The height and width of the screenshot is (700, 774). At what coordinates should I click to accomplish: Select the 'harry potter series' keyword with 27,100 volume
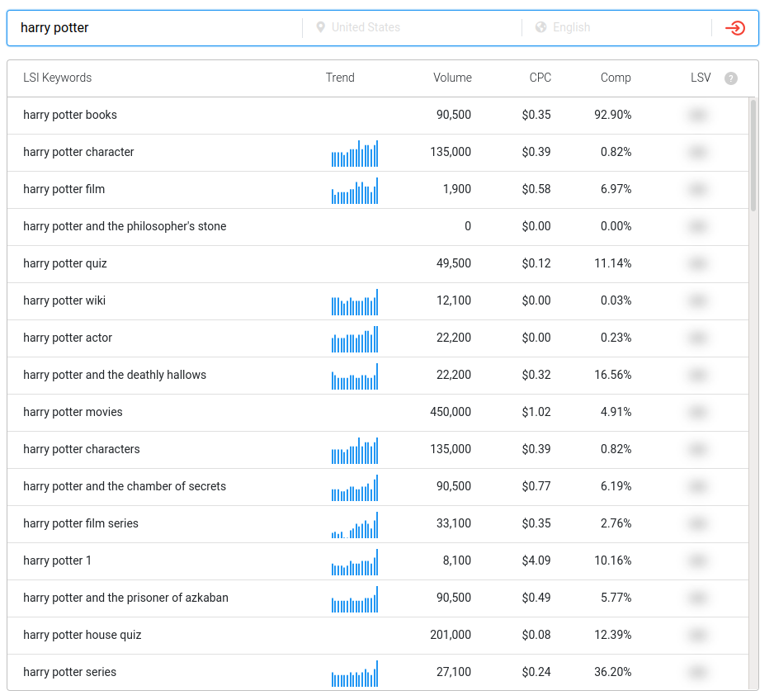[x=69, y=672]
